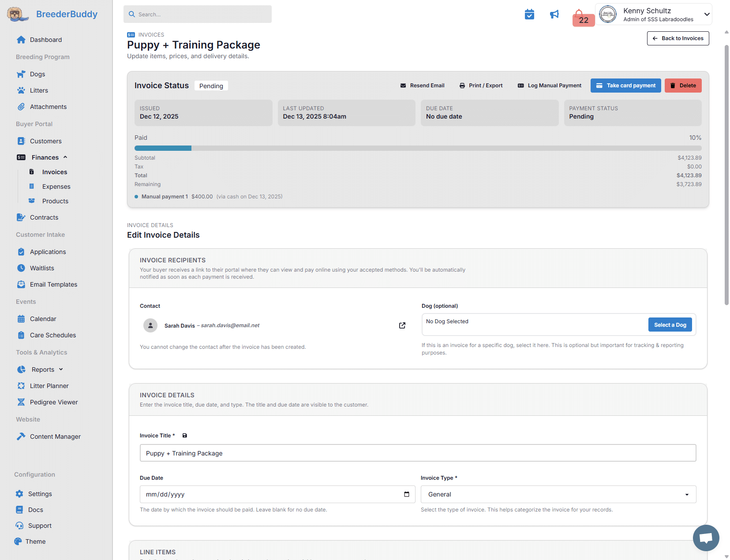The image size is (730, 560).
Task: Open Sarah Davis contact external link icon
Action: coord(402,325)
